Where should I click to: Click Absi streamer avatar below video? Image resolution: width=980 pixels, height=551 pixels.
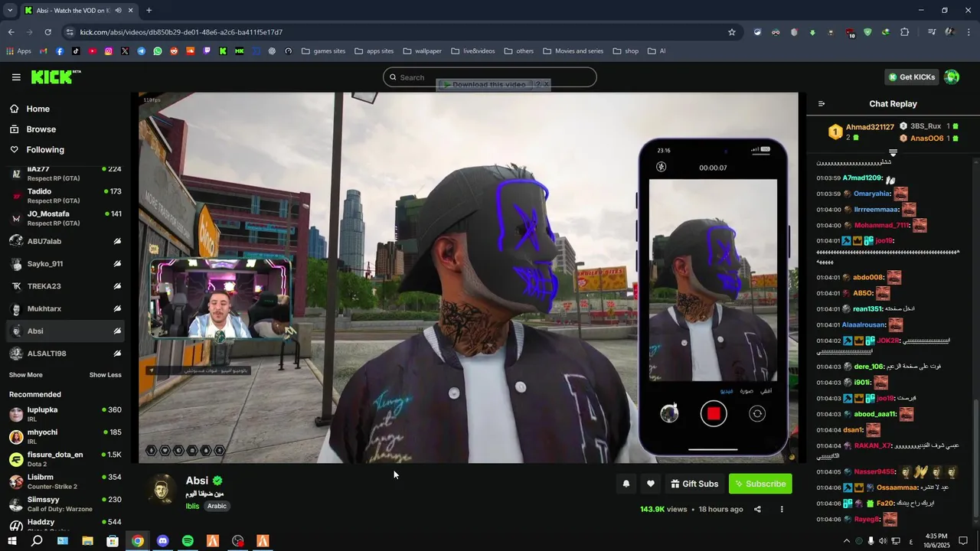pyautogui.click(x=162, y=490)
